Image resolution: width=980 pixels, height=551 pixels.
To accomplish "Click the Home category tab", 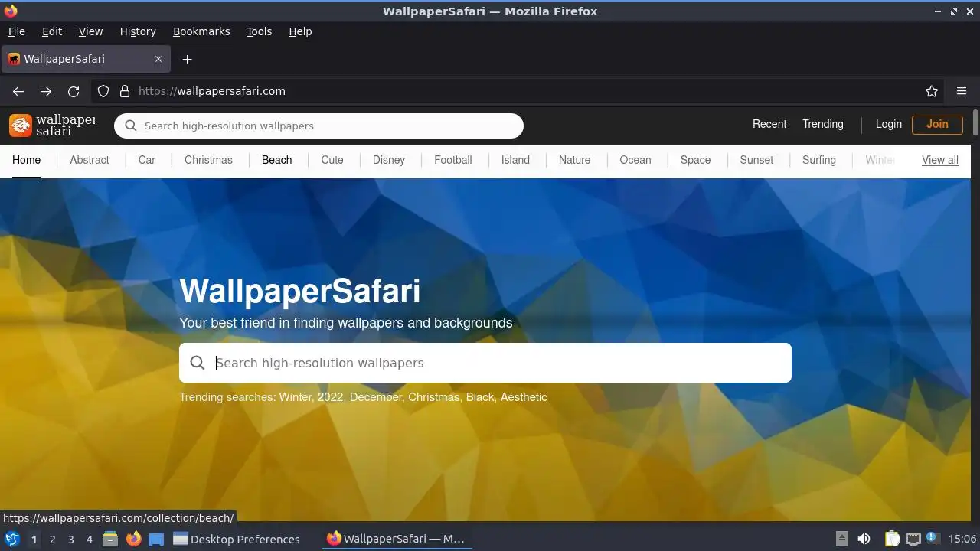I will (26, 160).
